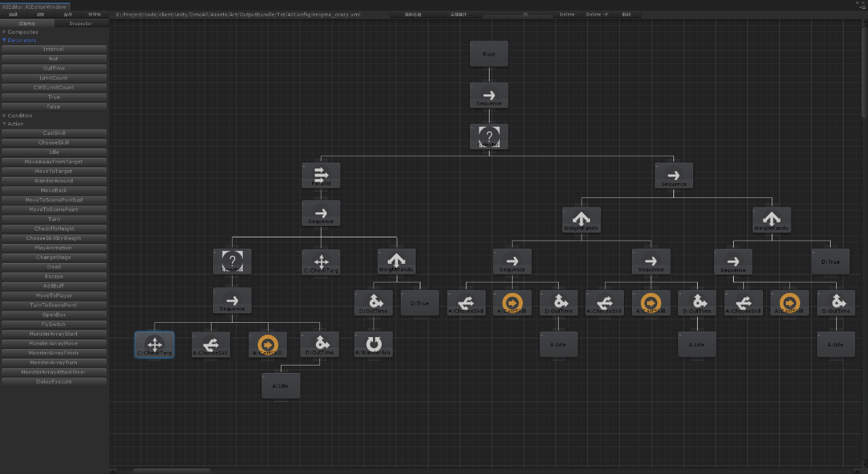Click the False decorator button
Screen dimensions: 868x474
click(54, 106)
